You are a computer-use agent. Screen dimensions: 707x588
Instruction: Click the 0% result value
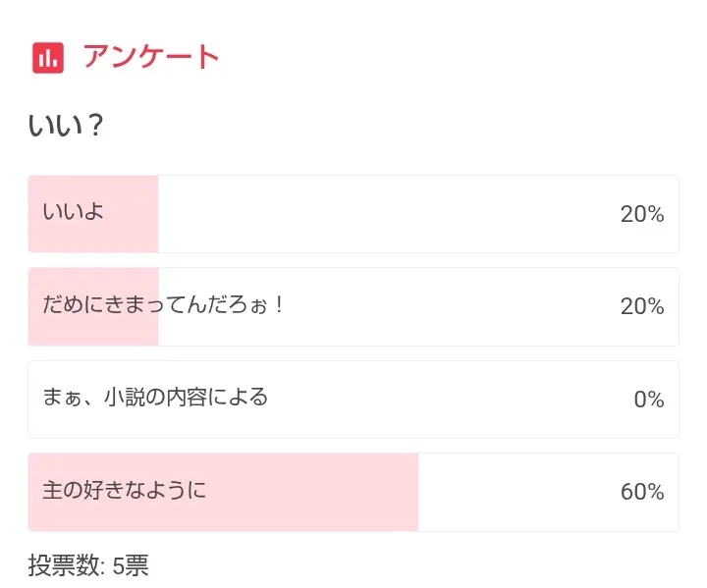(649, 400)
